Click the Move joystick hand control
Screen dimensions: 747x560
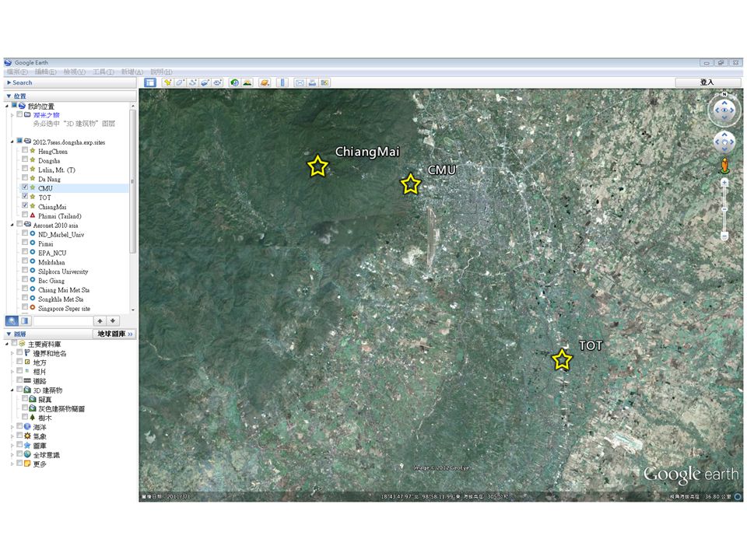coord(724,142)
